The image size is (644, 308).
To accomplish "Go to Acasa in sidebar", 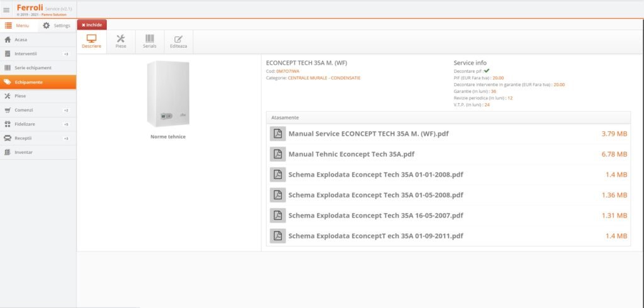I will pos(21,40).
